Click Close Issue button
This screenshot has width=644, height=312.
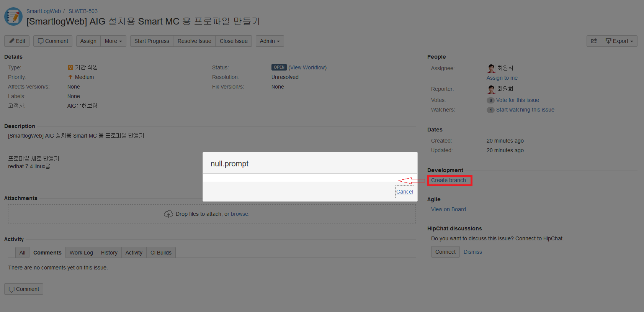234,41
